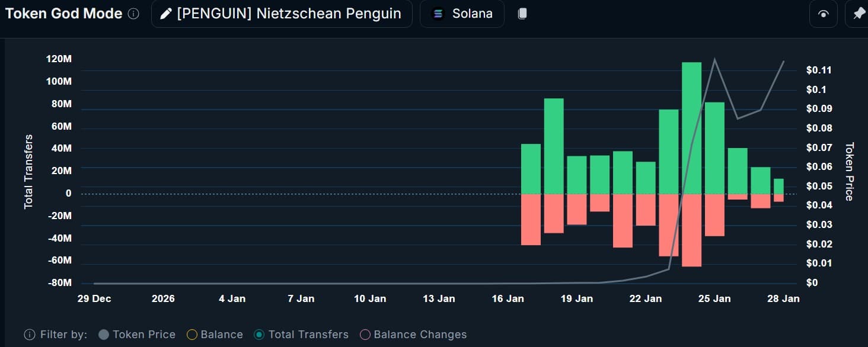This screenshot has height=347, width=868.
Task: Open the Solana network selector
Action: tap(462, 13)
